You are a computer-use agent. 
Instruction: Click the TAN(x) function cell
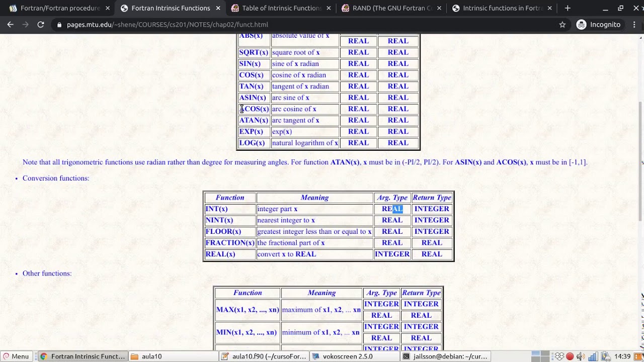coord(254,86)
